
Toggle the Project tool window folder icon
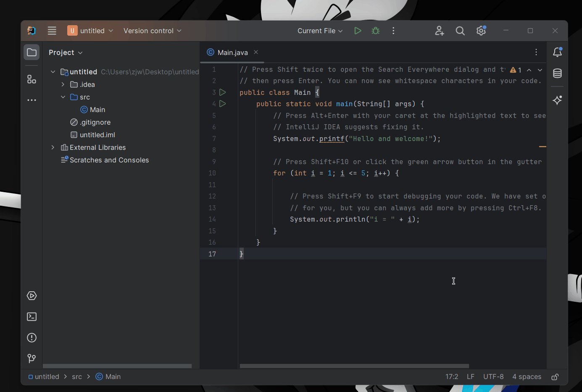(x=32, y=52)
